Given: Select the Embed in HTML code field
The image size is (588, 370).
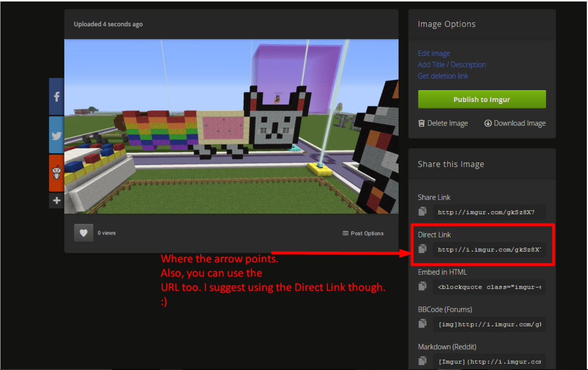Looking at the screenshot, I should [489, 287].
